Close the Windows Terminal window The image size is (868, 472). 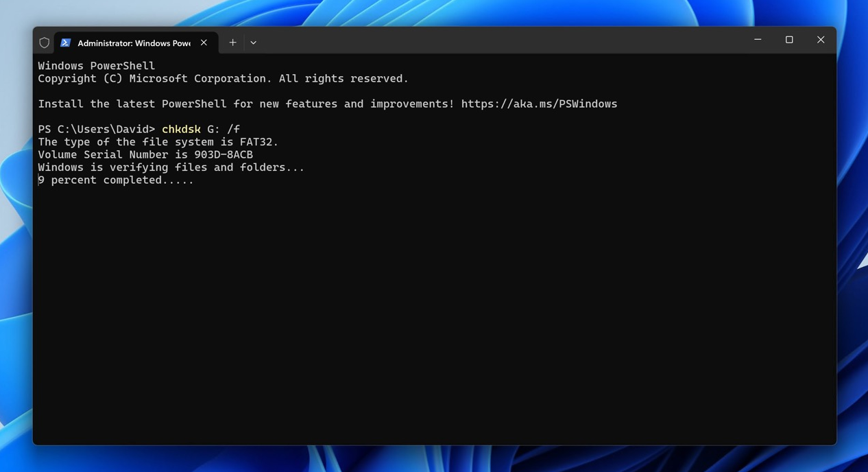click(x=821, y=40)
